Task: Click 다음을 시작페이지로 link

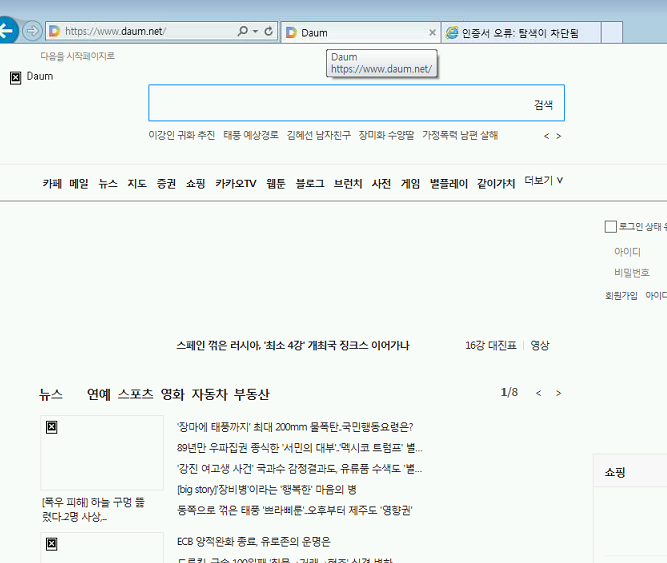Action: pyautogui.click(x=77, y=56)
